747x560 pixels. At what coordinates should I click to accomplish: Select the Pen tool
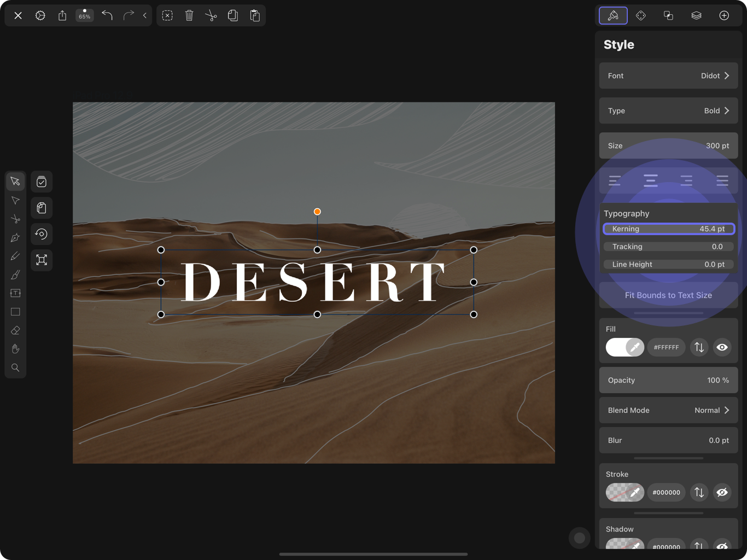click(15, 238)
